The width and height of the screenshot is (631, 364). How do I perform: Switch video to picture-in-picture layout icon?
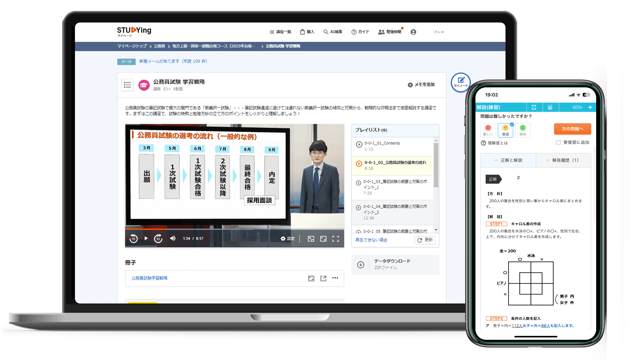coord(311,239)
